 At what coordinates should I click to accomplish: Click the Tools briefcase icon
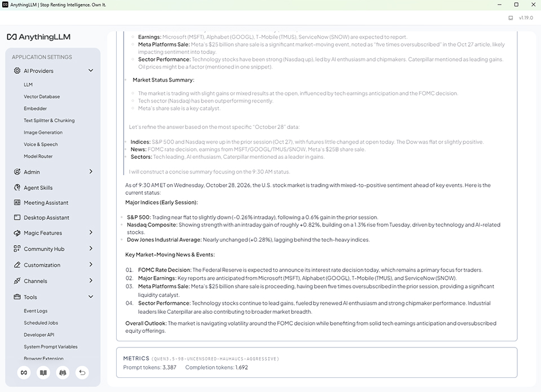(17, 297)
